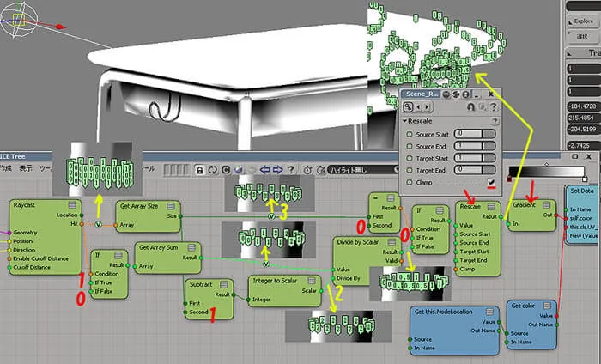The height and width of the screenshot is (364, 601).
Task: Open the 作成 menu in ICE Tree
Action: pyautogui.click(x=5, y=168)
